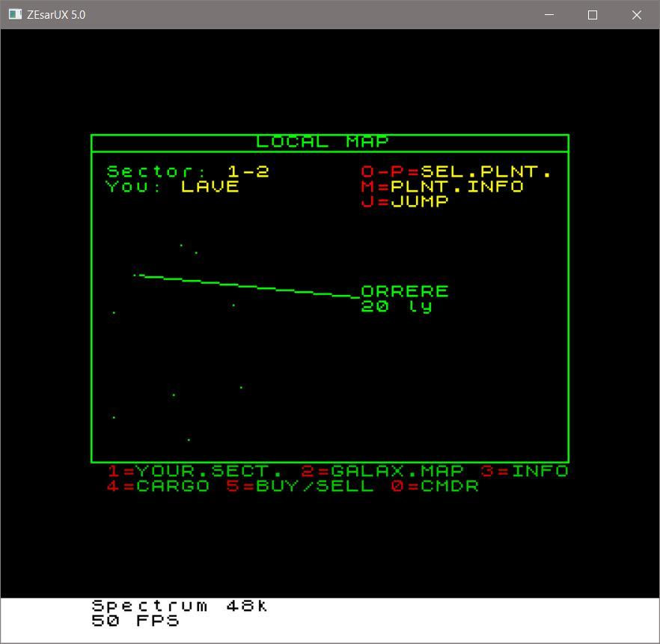Click the LOCAL MAP title
660x644 pixels.
coord(322,142)
